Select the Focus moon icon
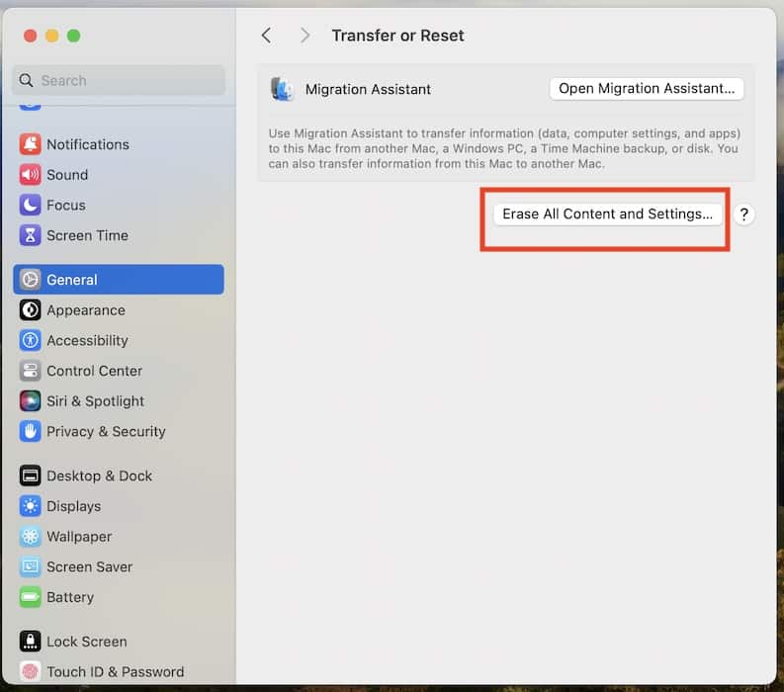This screenshot has height=692, width=784. coord(30,206)
